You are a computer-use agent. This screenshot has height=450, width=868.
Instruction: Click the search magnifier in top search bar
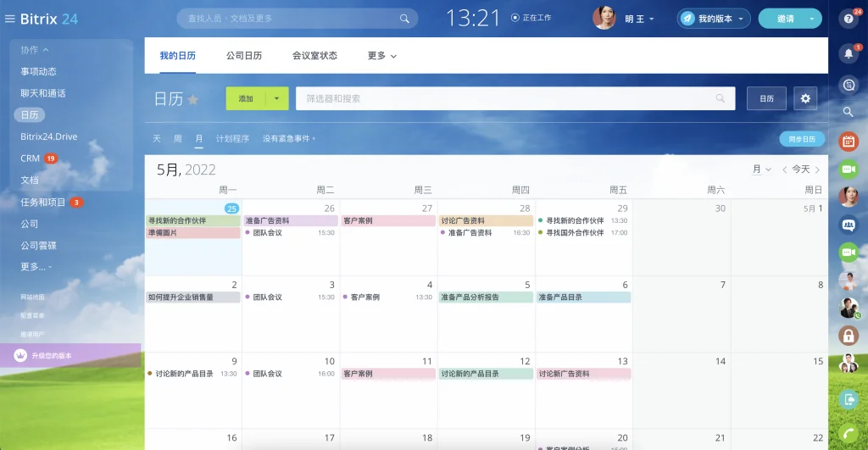pyautogui.click(x=404, y=19)
